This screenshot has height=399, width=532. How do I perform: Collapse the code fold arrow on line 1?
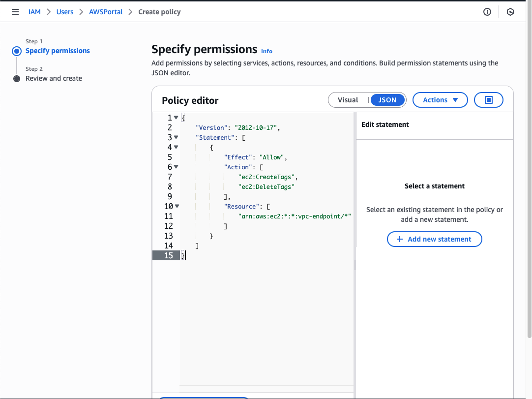(176, 118)
